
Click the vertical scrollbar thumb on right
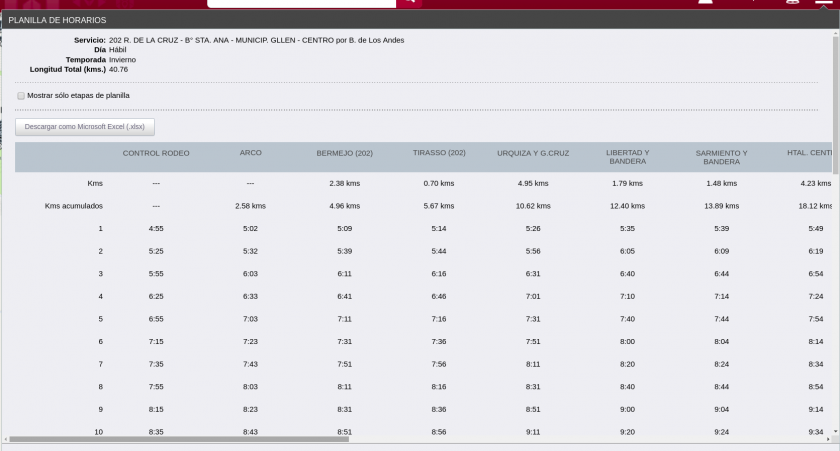(x=835, y=90)
